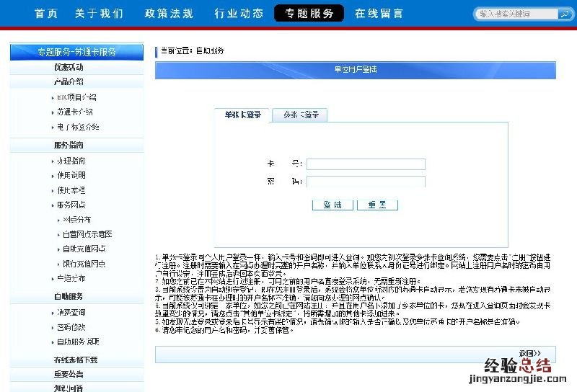
Task: Open 政策法规 navigation item
Action: coord(168,14)
